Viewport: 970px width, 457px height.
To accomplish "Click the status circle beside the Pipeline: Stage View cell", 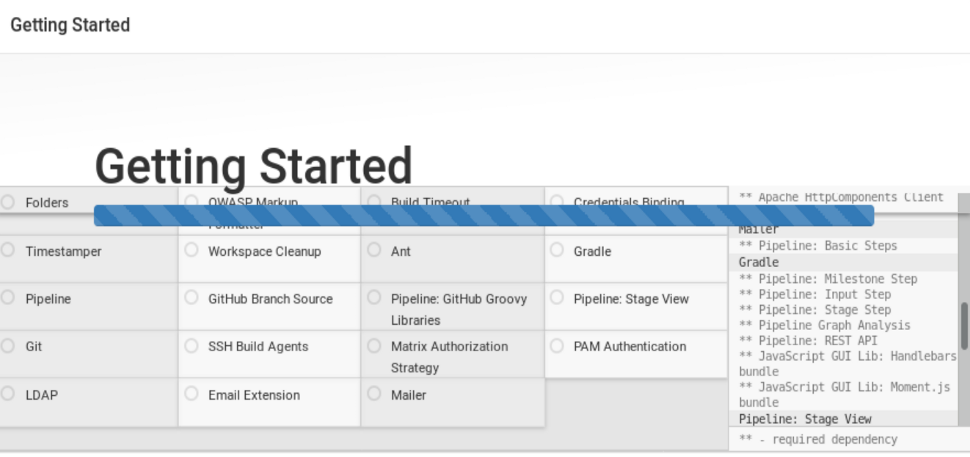I will coord(557,297).
